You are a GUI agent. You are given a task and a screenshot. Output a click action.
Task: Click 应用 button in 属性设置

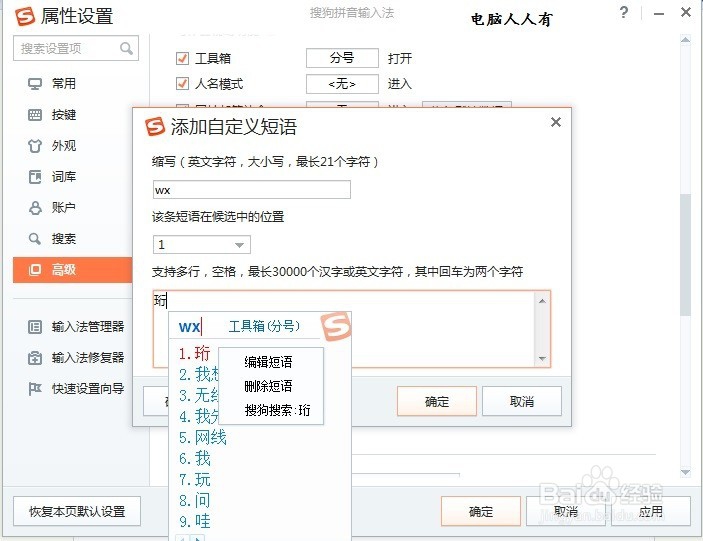pyautogui.click(x=651, y=511)
